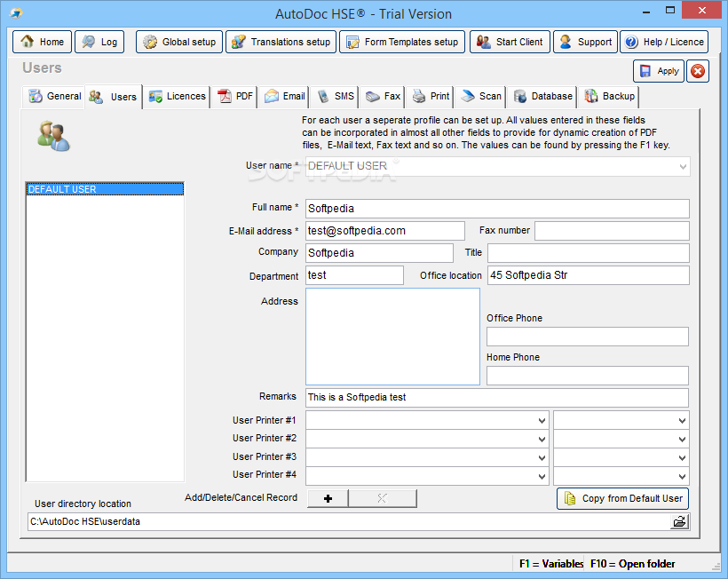Expand the User name dropdown
Viewport: 728px width, 579px height.
(x=683, y=166)
